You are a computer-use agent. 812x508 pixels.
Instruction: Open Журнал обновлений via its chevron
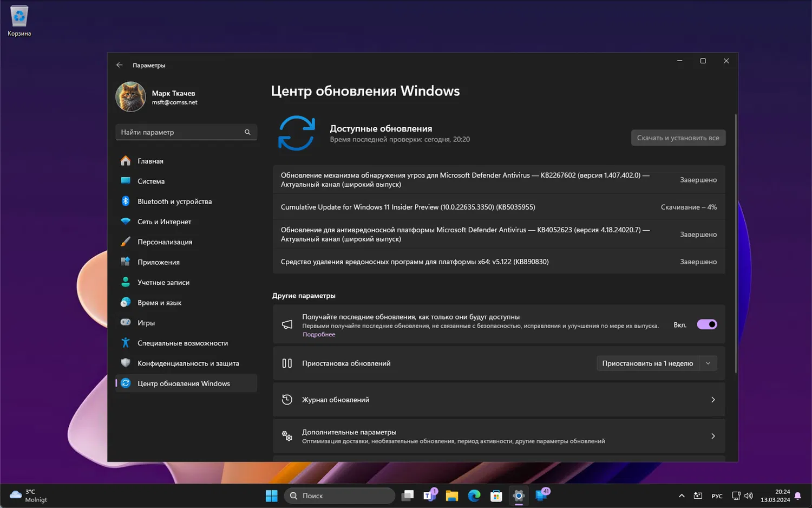(713, 400)
